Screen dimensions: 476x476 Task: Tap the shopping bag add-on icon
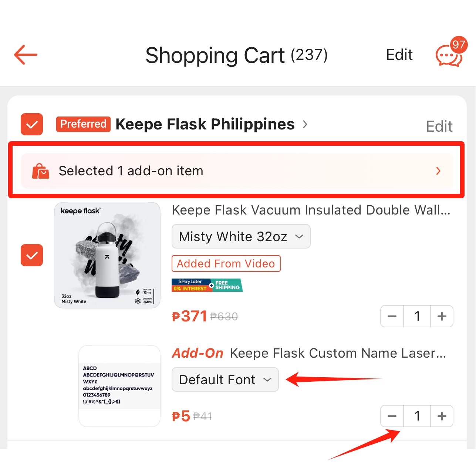point(41,171)
